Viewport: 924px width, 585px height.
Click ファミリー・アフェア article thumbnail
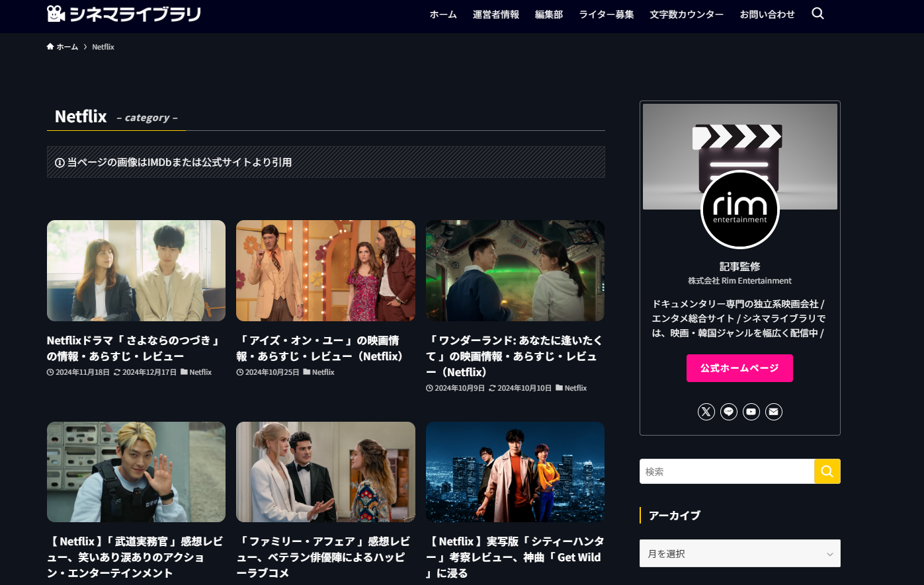tap(325, 472)
